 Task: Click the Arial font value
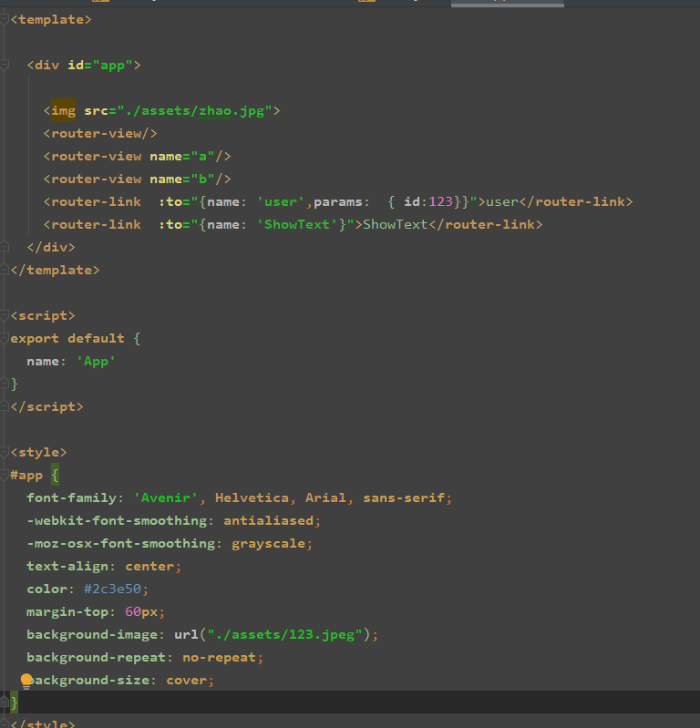click(325, 497)
